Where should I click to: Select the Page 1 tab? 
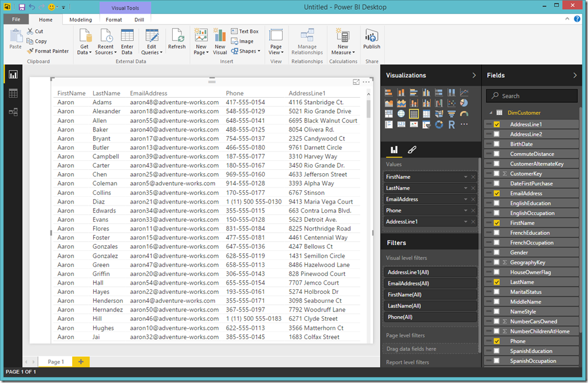[56, 362]
